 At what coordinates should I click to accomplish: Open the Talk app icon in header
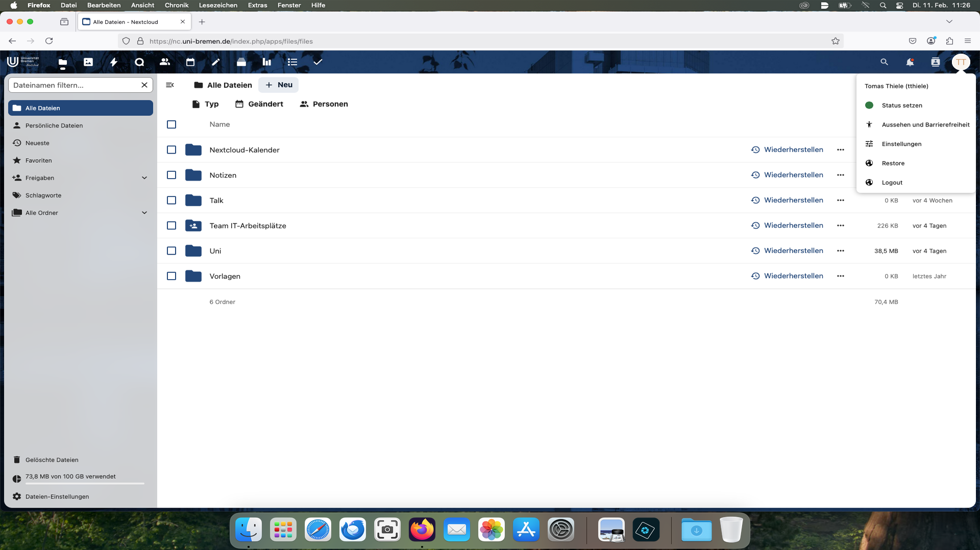(x=139, y=62)
